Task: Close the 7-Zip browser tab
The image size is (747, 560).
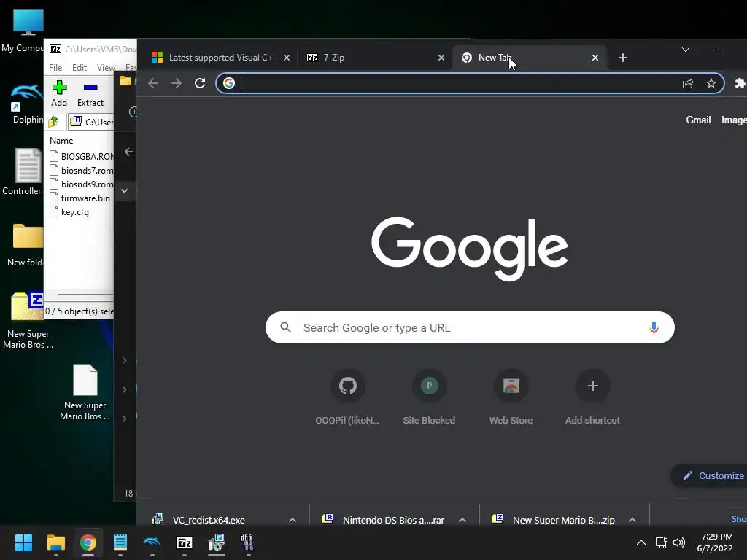Action: [x=441, y=58]
